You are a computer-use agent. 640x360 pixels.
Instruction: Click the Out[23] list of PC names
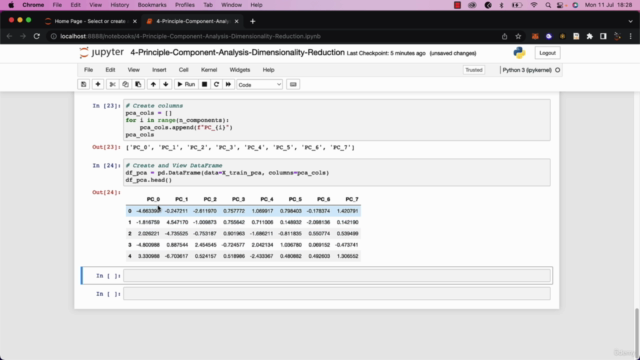click(x=240, y=147)
